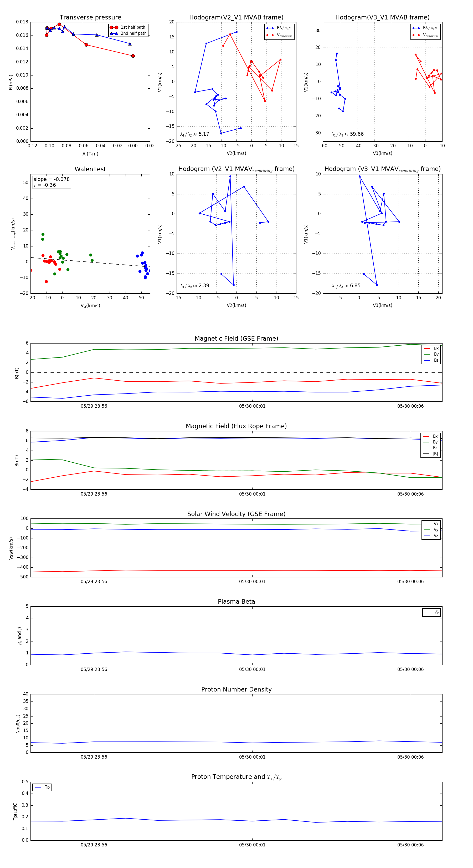Click the "V_A(km/s)" x-axis label of WalenTest

(90, 306)
